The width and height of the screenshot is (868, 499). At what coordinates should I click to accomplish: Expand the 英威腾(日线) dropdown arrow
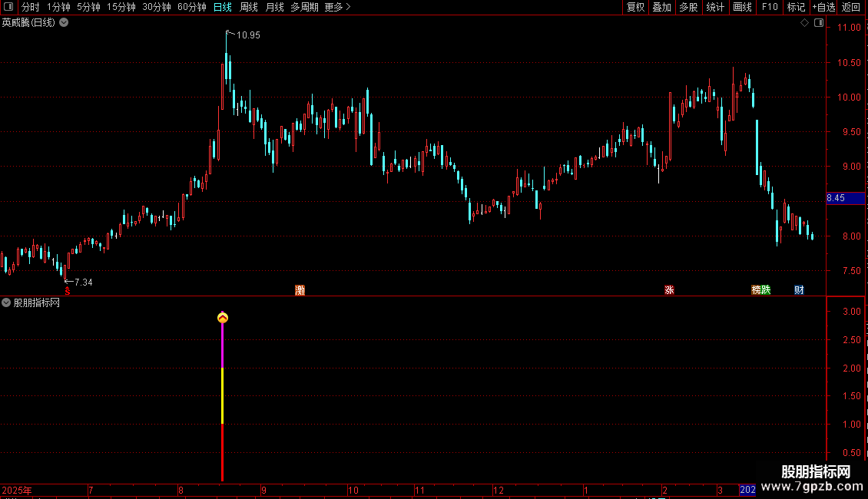(64, 22)
